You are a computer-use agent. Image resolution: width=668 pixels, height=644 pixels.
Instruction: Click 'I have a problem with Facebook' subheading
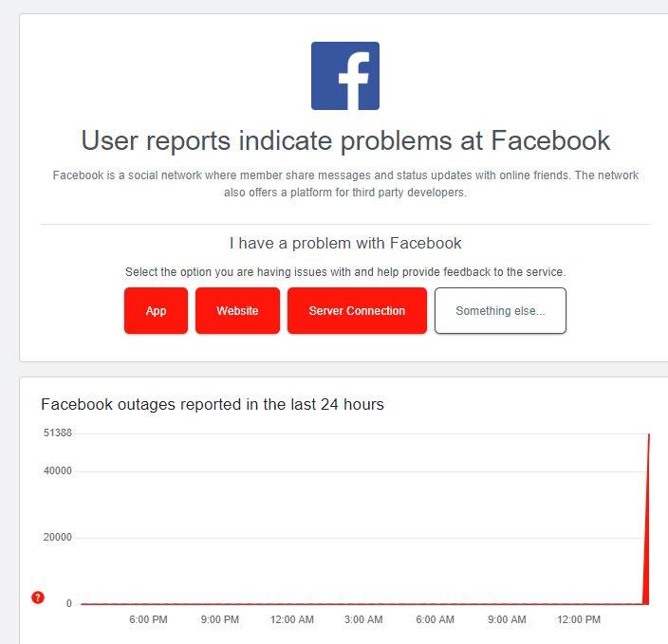click(345, 244)
